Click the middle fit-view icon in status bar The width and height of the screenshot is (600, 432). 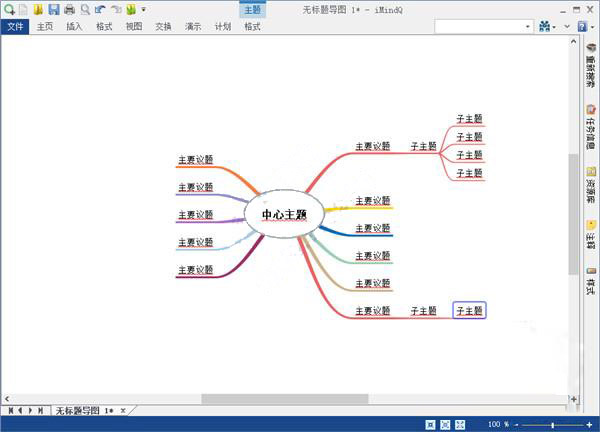[445, 424]
